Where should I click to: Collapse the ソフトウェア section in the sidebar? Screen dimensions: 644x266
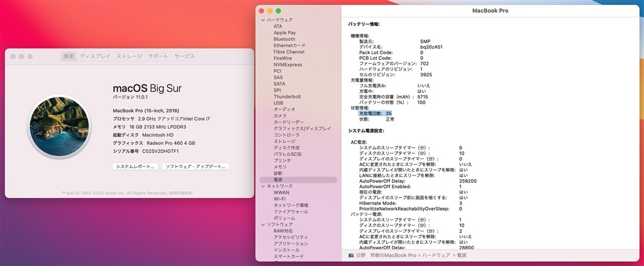point(263,224)
